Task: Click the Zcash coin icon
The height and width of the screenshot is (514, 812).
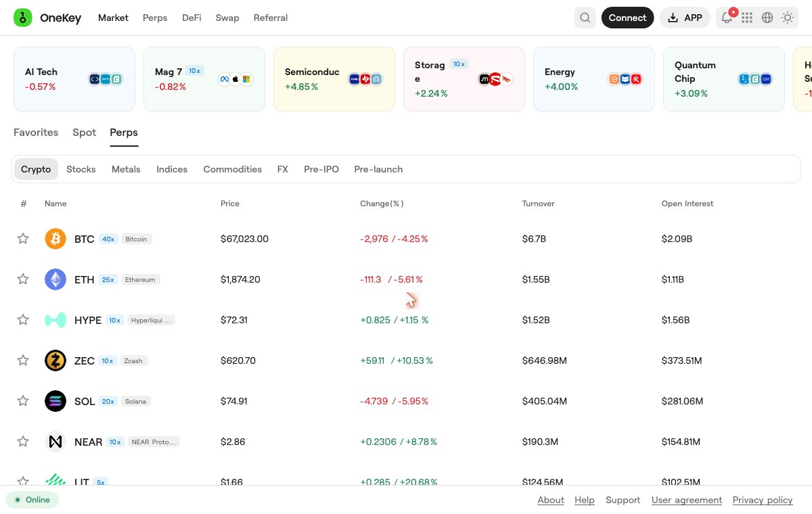Action: coord(55,360)
